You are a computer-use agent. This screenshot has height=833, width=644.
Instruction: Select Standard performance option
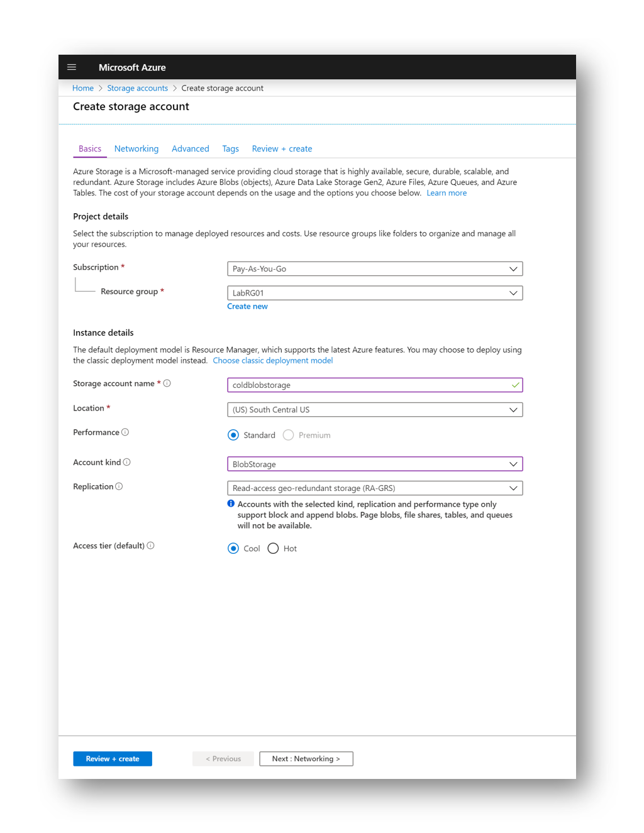pos(233,435)
